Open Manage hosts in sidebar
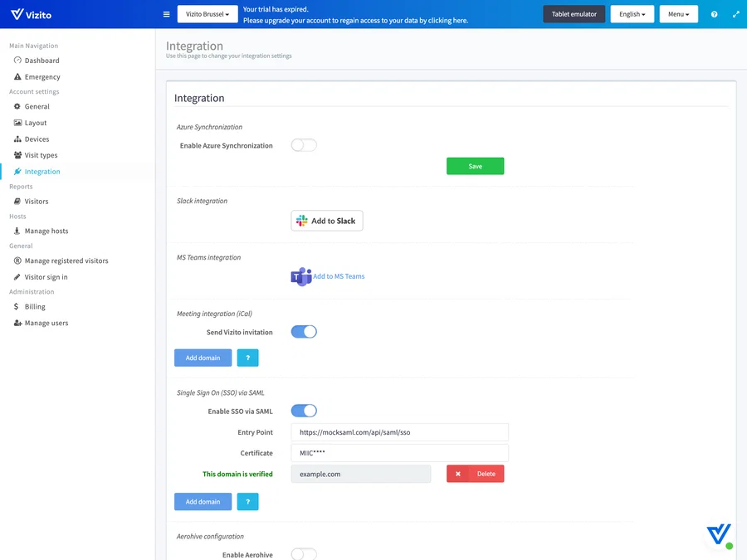 click(46, 231)
